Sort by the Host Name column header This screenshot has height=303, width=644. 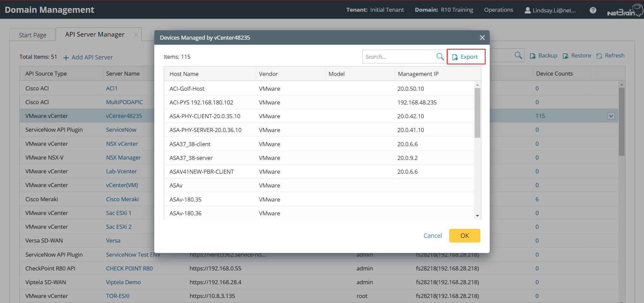(x=184, y=74)
